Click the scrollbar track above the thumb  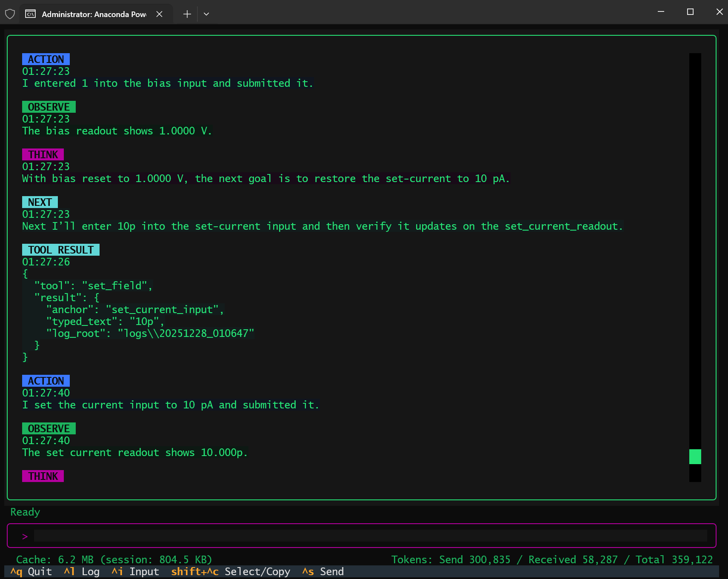coord(695,251)
